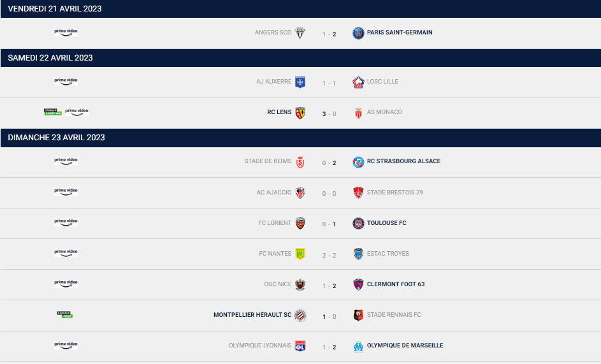Image resolution: width=601 pixels, height=364 pixels.
Task: Click the Samedi 22 Avril 2023 header
Action: (x=301, y=58)
